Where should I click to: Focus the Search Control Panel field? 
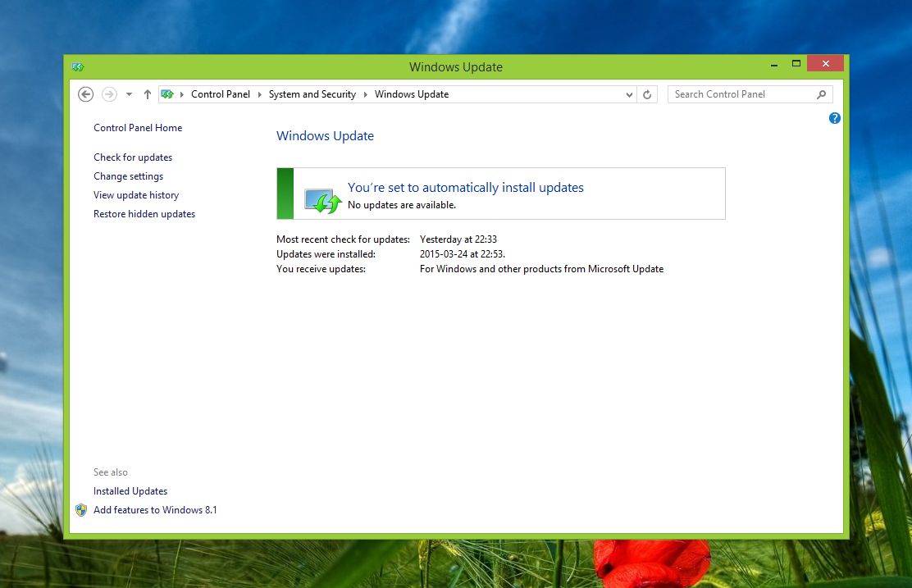tap(738, 94)
